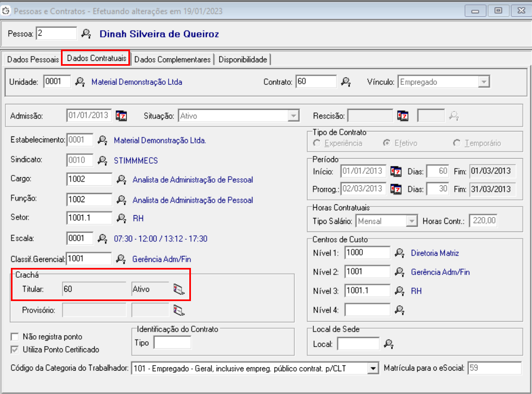Open the Vínculo dropdown
Screen dimensions: 532x394
(483, 82)
